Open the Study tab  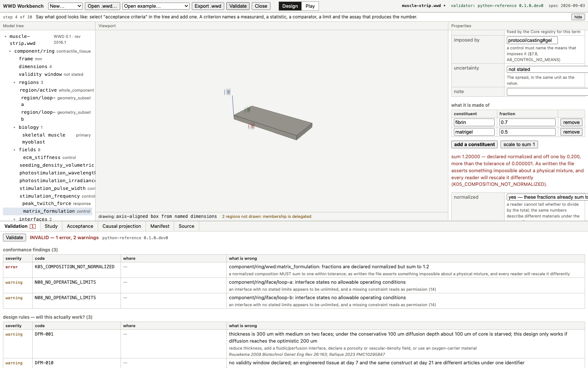51,226
